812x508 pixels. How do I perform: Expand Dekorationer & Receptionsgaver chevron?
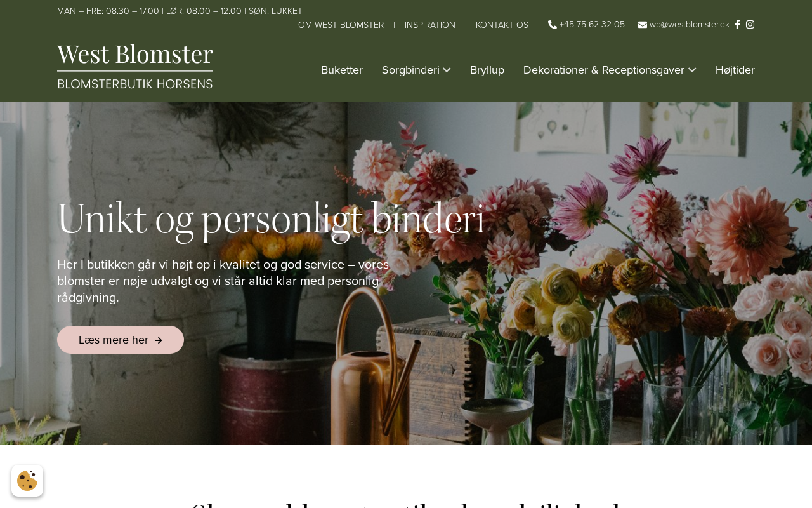[692, 70]
